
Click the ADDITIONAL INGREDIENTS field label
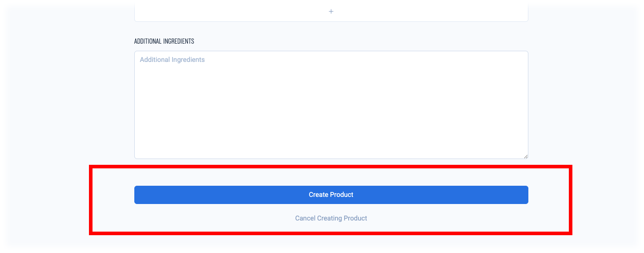[x=164, y=41]
